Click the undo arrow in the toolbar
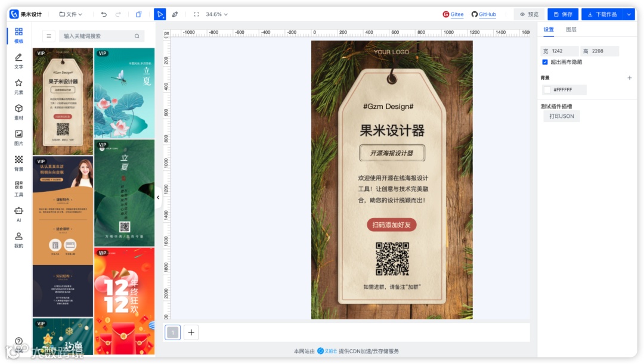 (x=104, y=14)
